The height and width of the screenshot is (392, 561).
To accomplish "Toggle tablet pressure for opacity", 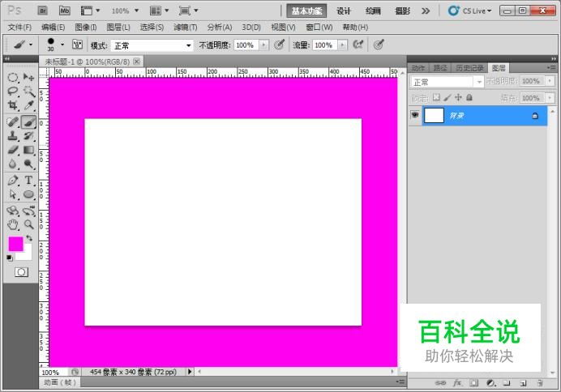I will (x=279, y=45).
